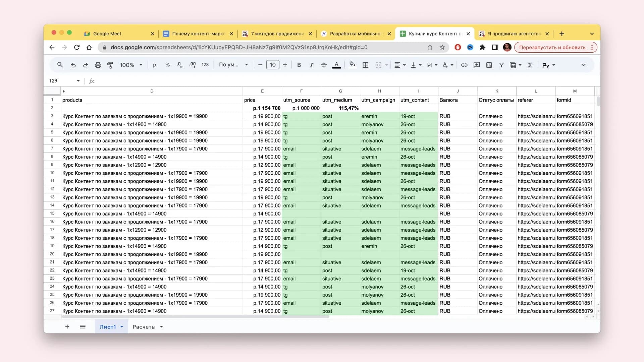Screen dimensions: 644x362
Task: Insert a chart from toolbar
Action: point(489,65)
